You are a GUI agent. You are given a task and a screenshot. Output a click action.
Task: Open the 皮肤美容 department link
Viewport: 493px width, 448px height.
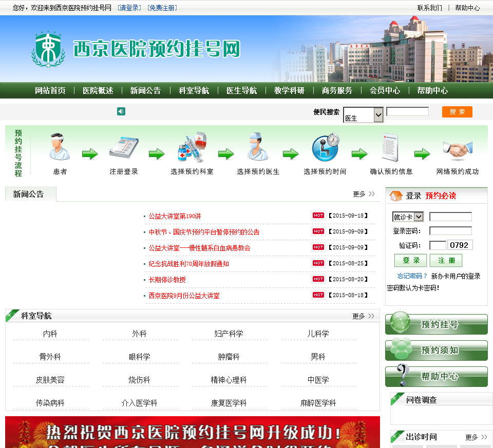click(x=50, y=380)
